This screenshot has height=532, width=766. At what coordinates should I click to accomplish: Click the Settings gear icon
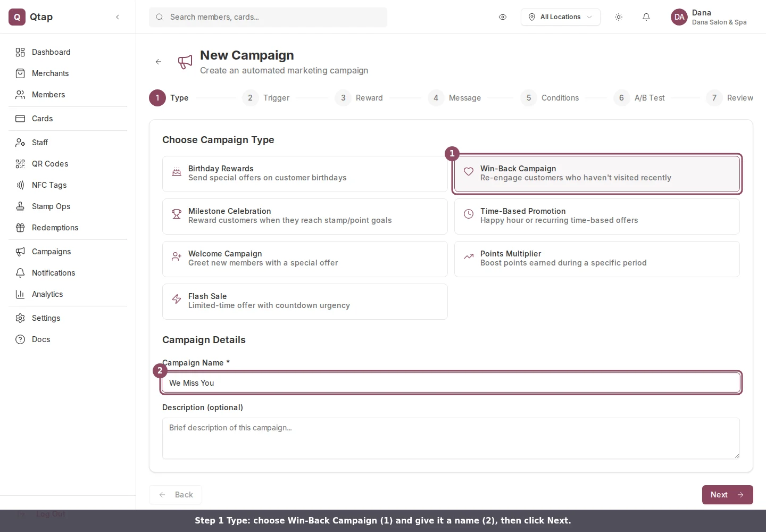(x=20, y=318)
